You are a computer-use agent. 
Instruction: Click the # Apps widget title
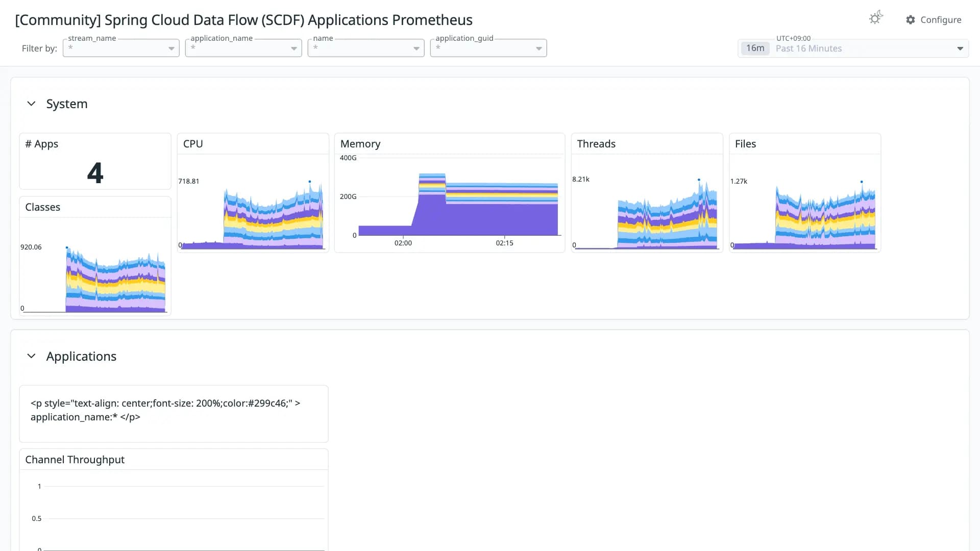[42, 144]
